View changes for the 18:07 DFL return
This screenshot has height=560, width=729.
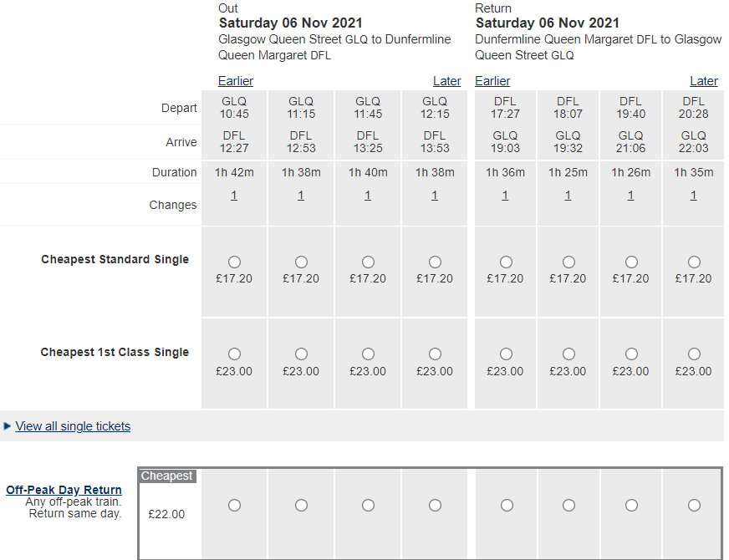tap(568, 196)
